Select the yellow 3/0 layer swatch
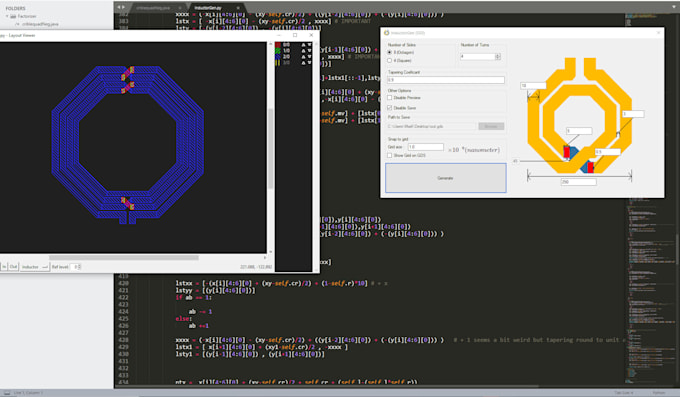This screenshot has width=680, height=397. (x=278, y=63)
